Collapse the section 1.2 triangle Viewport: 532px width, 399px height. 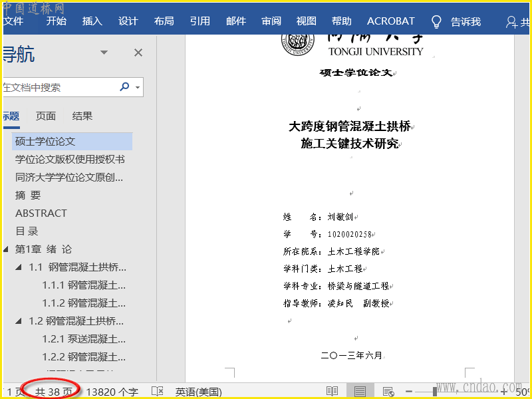(19, 321)
